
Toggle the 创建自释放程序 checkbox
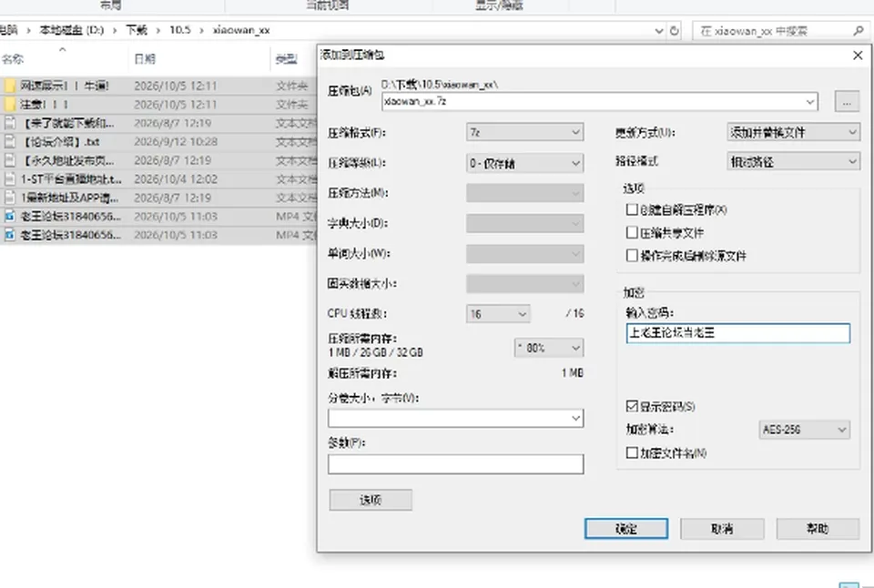click(x=632, y=209)
